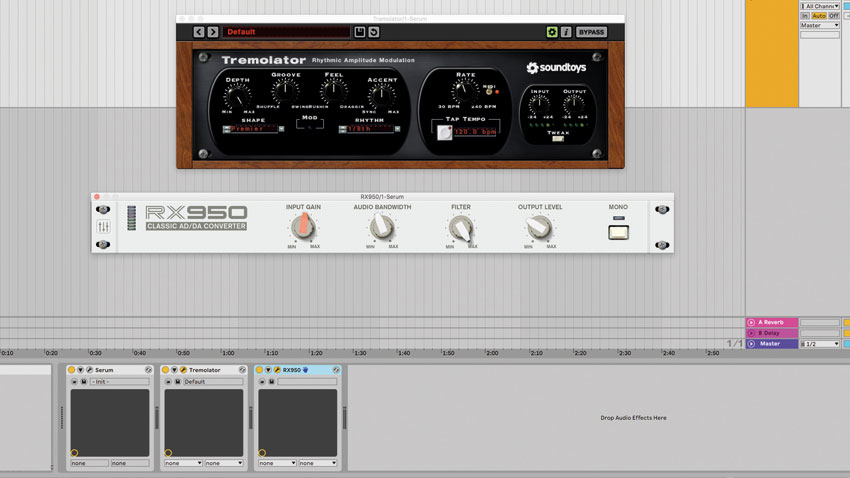Click the Tremolator compare/revert arrow icon
850x478 pixels.
click(x=374, y=32)
